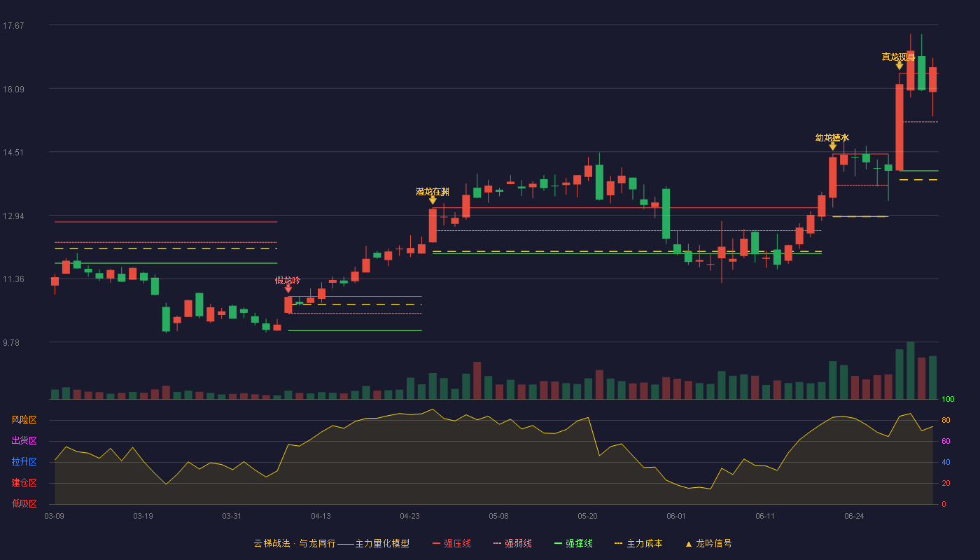The width and height of the screenshot is (980, 560).
Task: Click the 40 indicator scale value
Action: point(946,462)
